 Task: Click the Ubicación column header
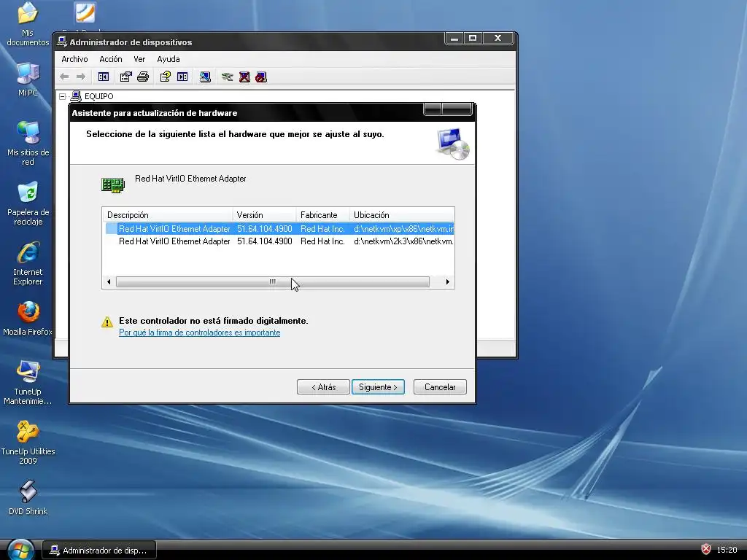[402, 215]
